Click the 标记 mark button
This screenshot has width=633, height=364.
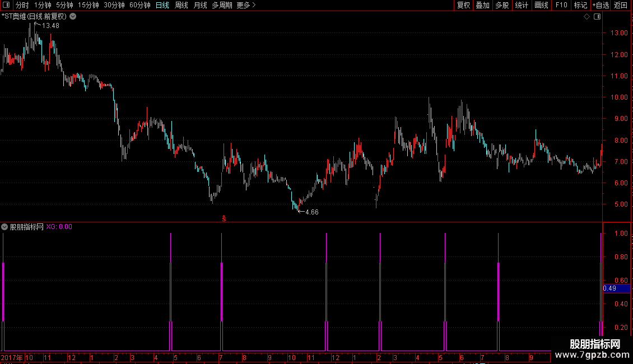point(580,5)
